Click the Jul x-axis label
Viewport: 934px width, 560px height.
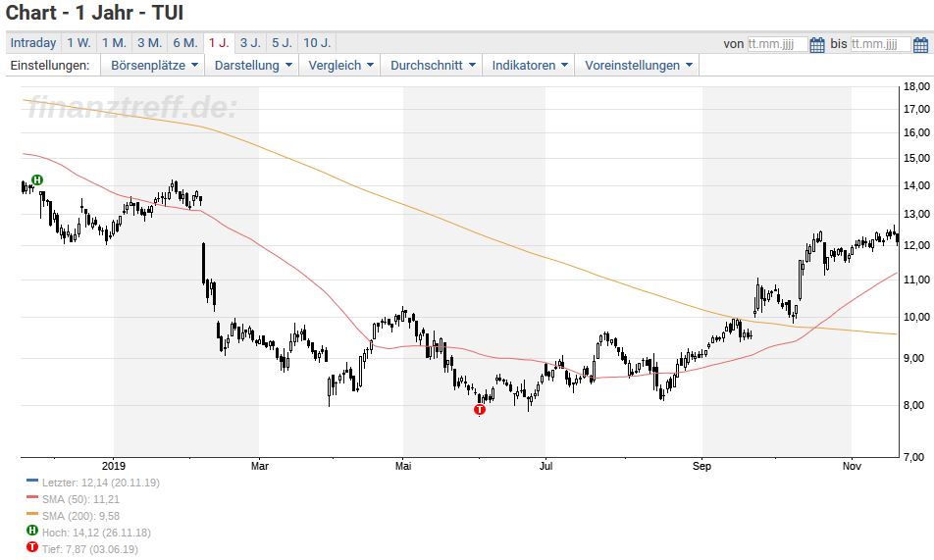coord(545,467)
